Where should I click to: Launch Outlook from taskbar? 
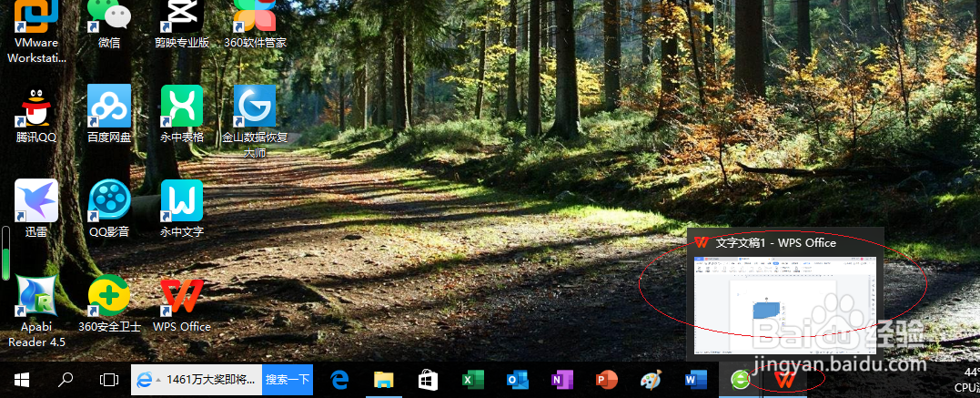[x=518, y=379]
